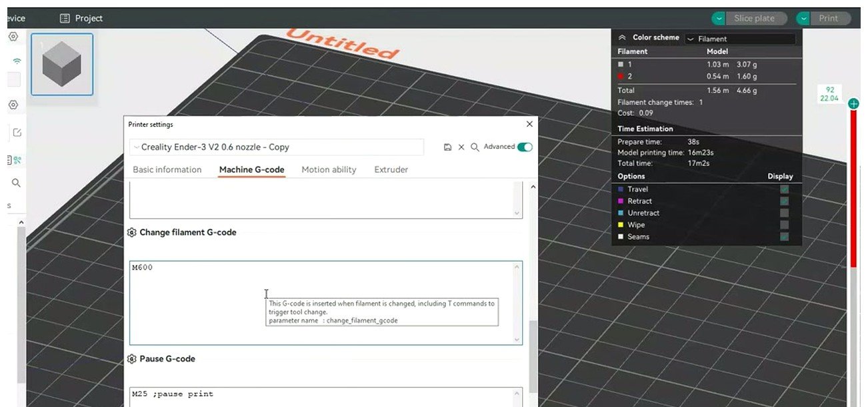Click down arrow in Change filament G-code box
Viewport: 868px width, 407px height.
click(517, 340)
